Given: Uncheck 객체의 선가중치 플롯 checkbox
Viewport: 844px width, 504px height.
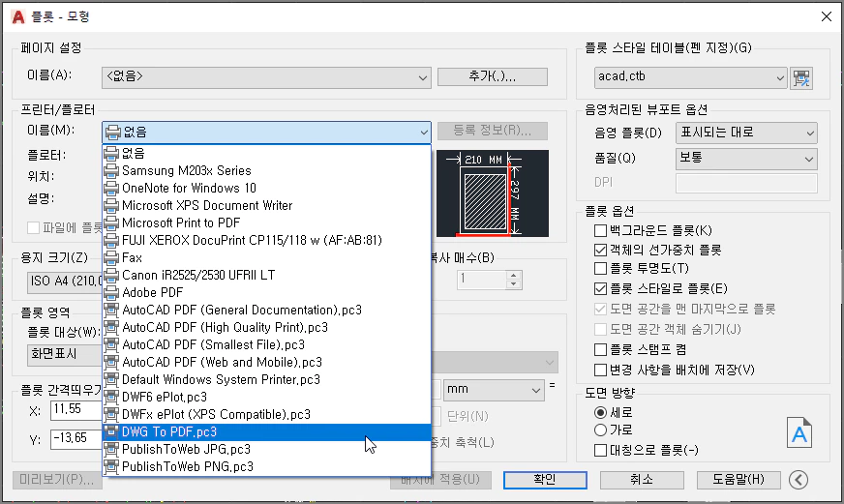Looking at the screenshot, I should [600, 250].
